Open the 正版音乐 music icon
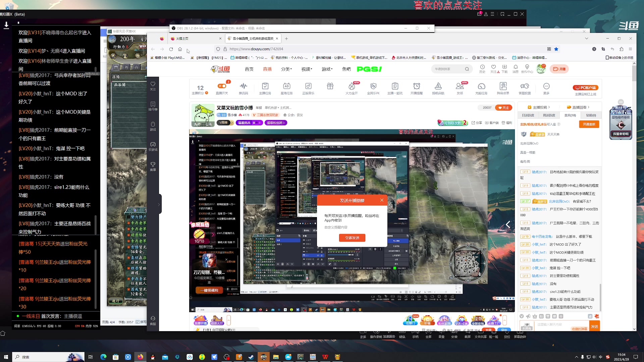 point(308,86)
